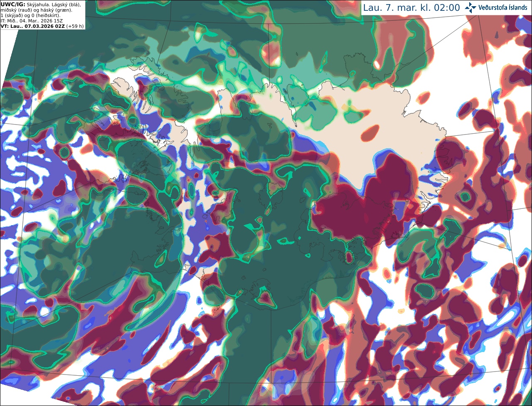The width and height of the screenshot is (532, 406).
Task: Click the 'VT: Lau.. 07.03.2026 02Z' valid-time text
Action: pos(32,26)
